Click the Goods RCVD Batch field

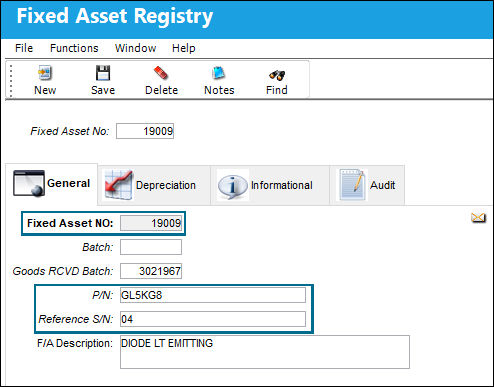pos(151,271)
